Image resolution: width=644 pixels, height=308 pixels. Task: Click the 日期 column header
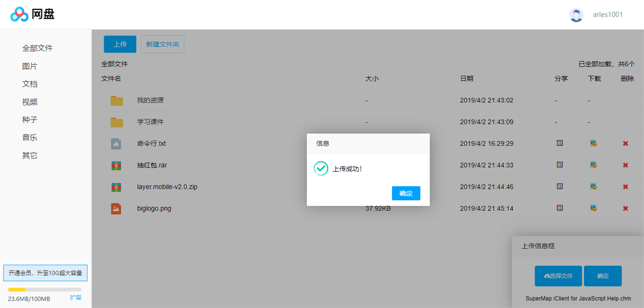pyautogui.click(x=467, y=79)
